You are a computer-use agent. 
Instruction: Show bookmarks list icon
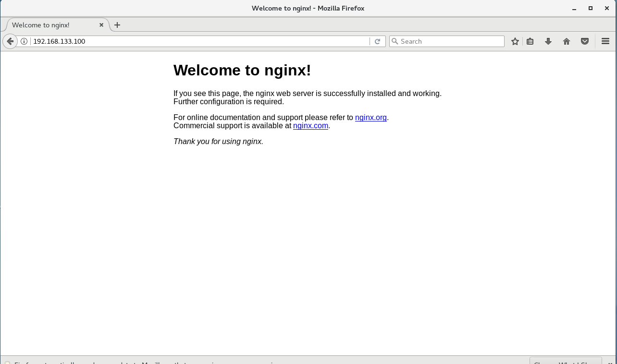tap(530, 41)
